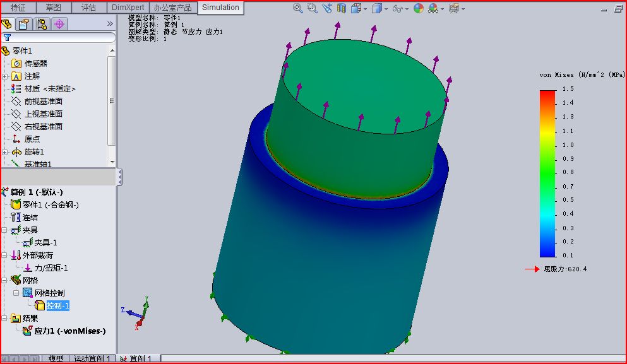Click the 连结 connections icon

15,218
